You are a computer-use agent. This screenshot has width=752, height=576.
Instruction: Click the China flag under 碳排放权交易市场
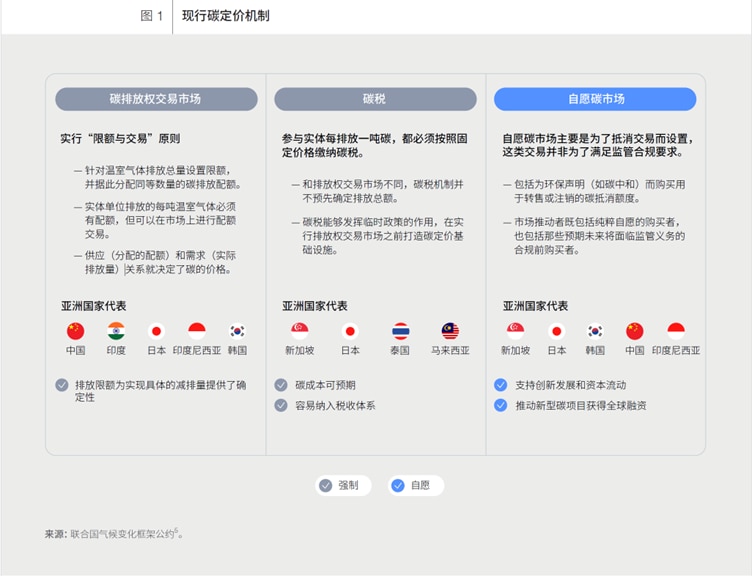[75, 331]
